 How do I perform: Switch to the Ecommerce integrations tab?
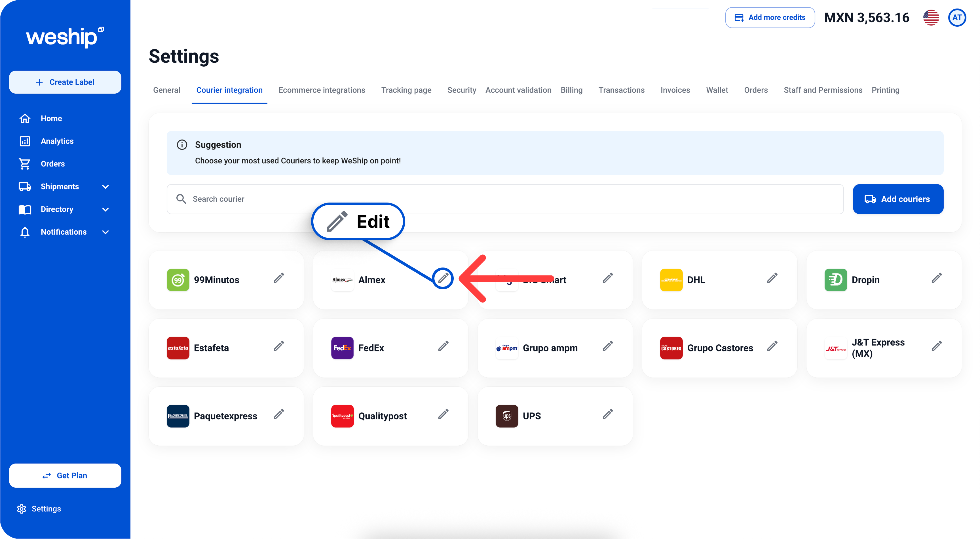[x=322, y=90]
